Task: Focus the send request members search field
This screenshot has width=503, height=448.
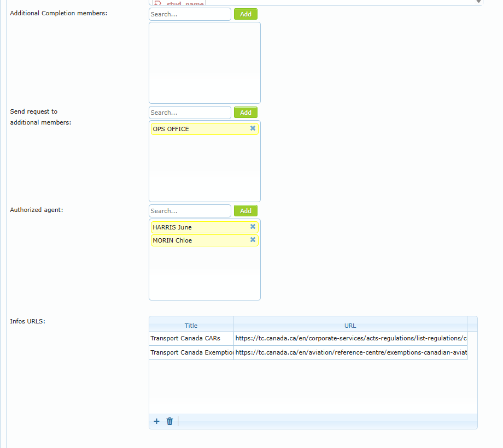Action: click(x=190, y=113)
